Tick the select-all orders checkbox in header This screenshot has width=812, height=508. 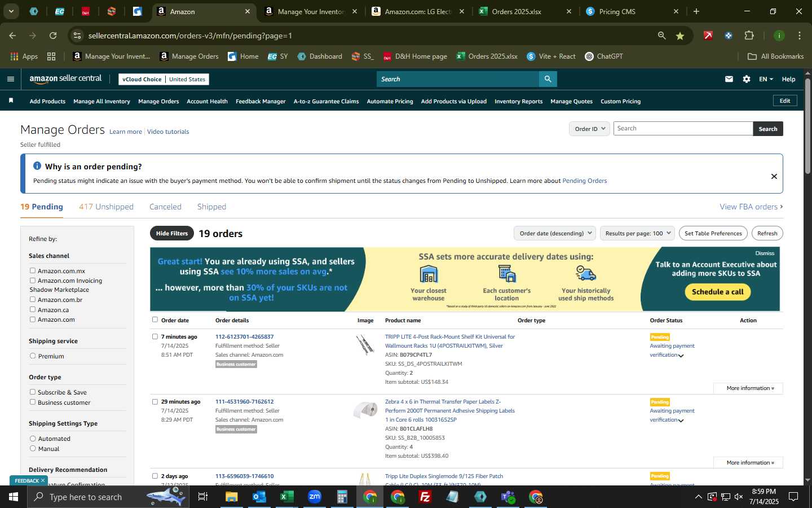155,319
